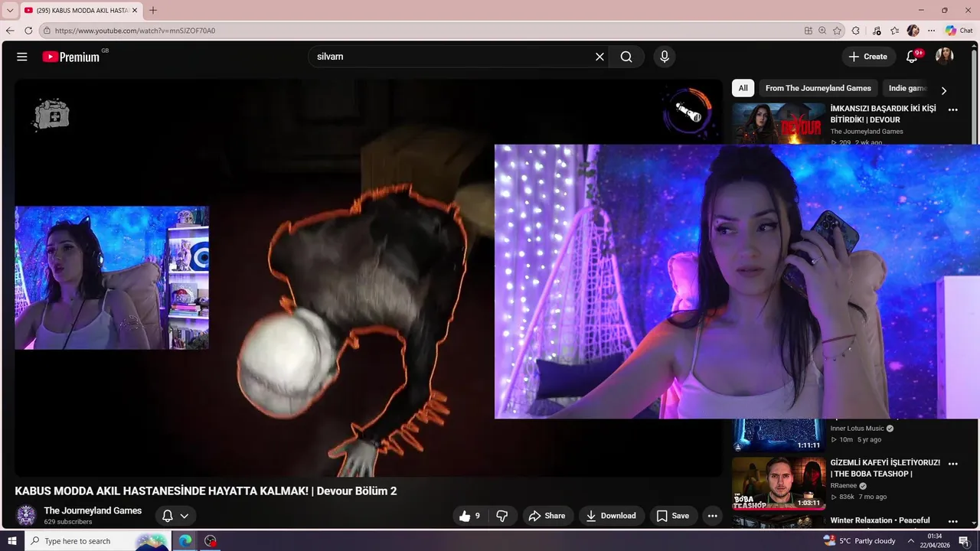Go to YouTube Premium home logo
Viewport: 980px width, 551px height.
71,57
